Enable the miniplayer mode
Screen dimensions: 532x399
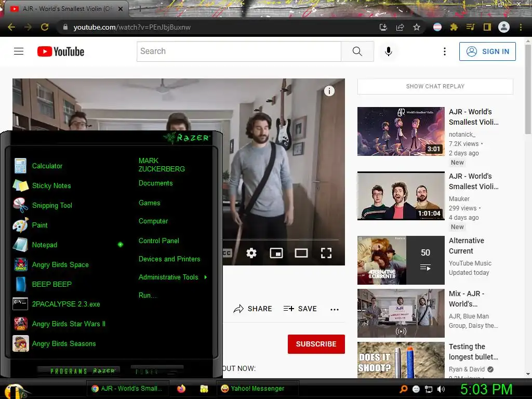click(276, 253)
